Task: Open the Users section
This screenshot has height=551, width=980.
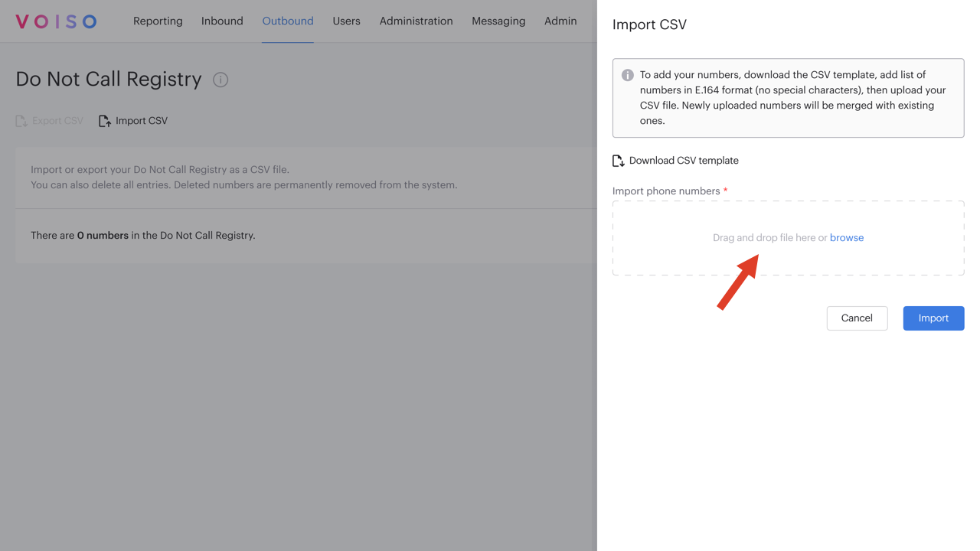Action: point(346,21)
